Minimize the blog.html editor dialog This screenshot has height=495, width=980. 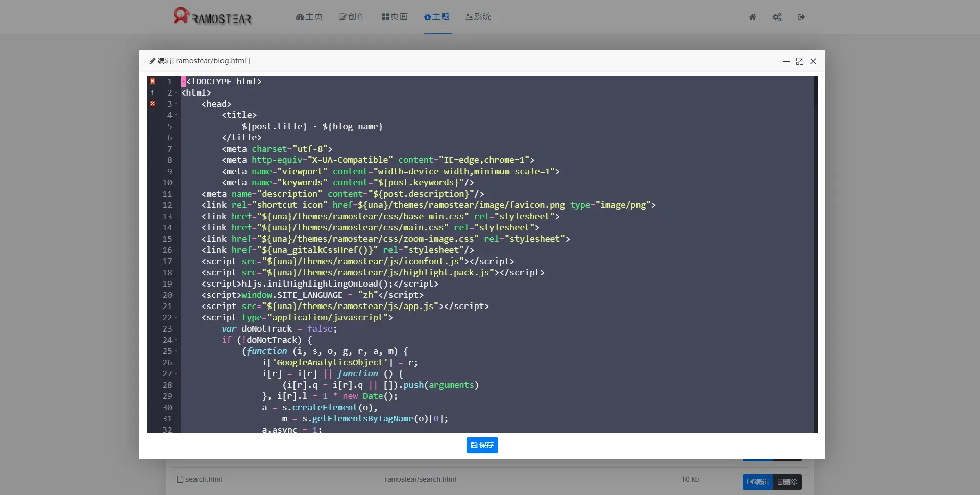pos(787,61)
